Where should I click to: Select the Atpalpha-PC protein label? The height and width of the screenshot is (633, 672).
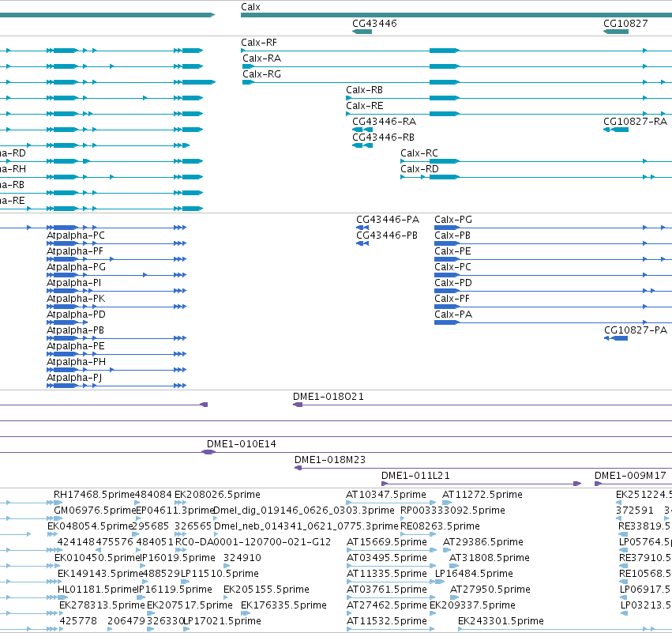tap(76, 235)
